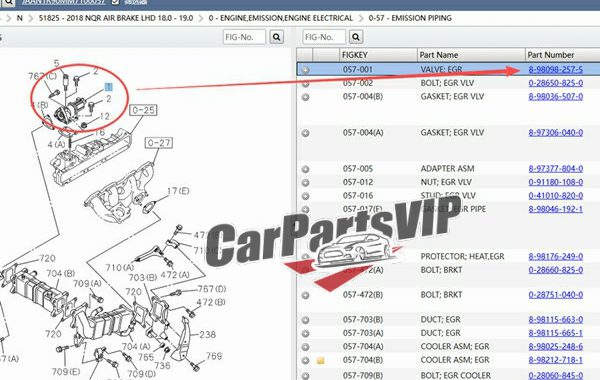Open part number 0-28751-040-0 link
The height and width of the screenshot is (380, 600).
pyautogui.click(x=556, y=295)
